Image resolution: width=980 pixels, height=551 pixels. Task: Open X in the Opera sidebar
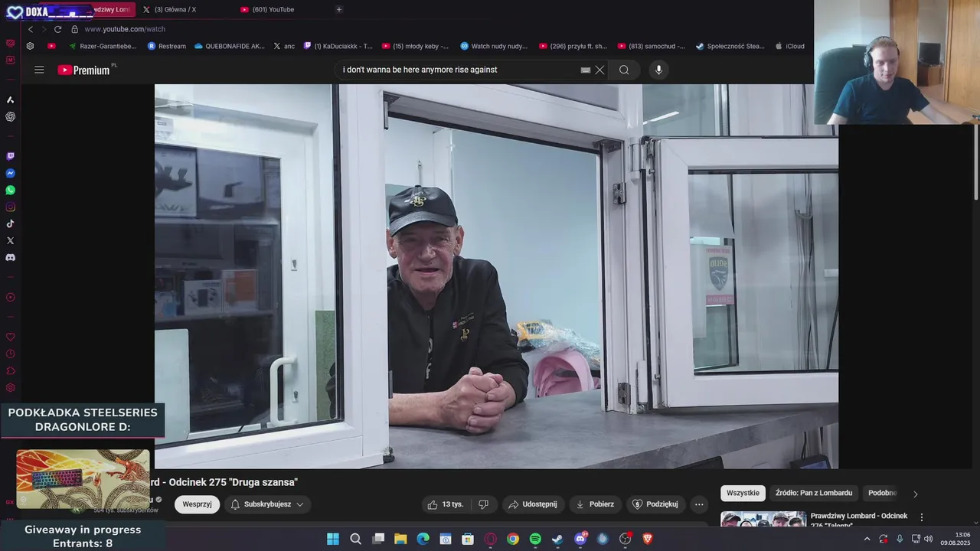click(x=10, y=240)
